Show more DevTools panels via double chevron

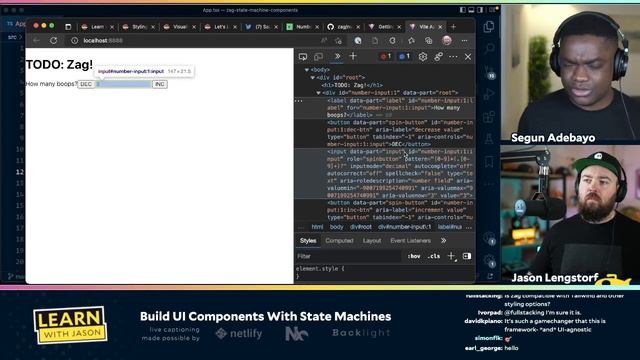337,56
